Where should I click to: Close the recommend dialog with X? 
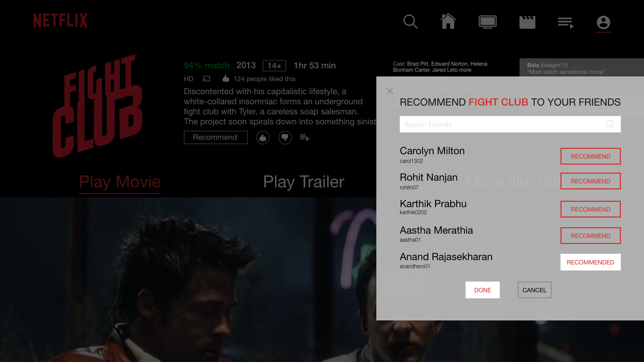pos(389,91)
